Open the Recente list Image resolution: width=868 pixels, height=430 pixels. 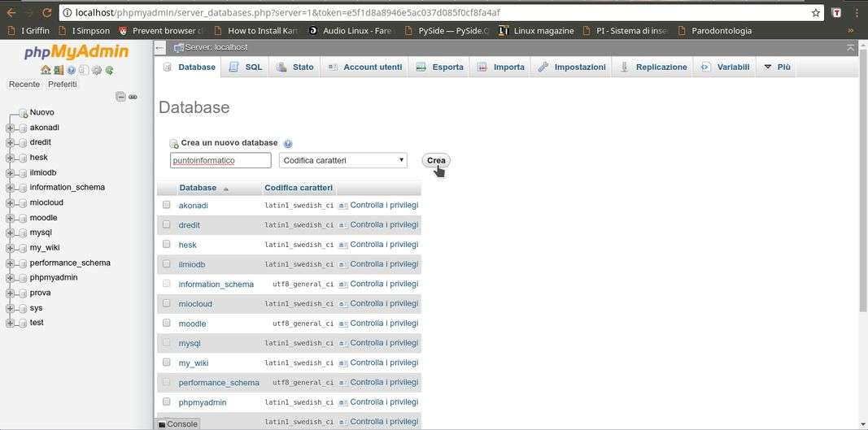click(24, 84)
